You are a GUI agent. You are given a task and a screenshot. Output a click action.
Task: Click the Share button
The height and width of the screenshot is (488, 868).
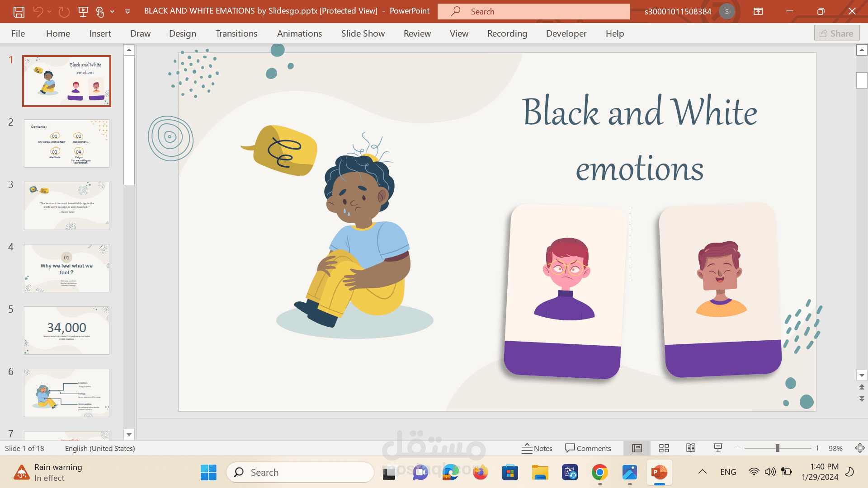point(836,33)
